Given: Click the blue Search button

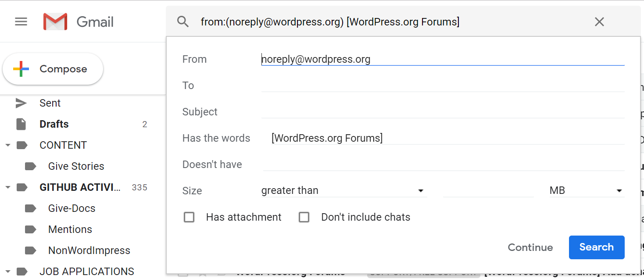Looking at the screenshot, I should pyautogui.click(x=597, y=247).
